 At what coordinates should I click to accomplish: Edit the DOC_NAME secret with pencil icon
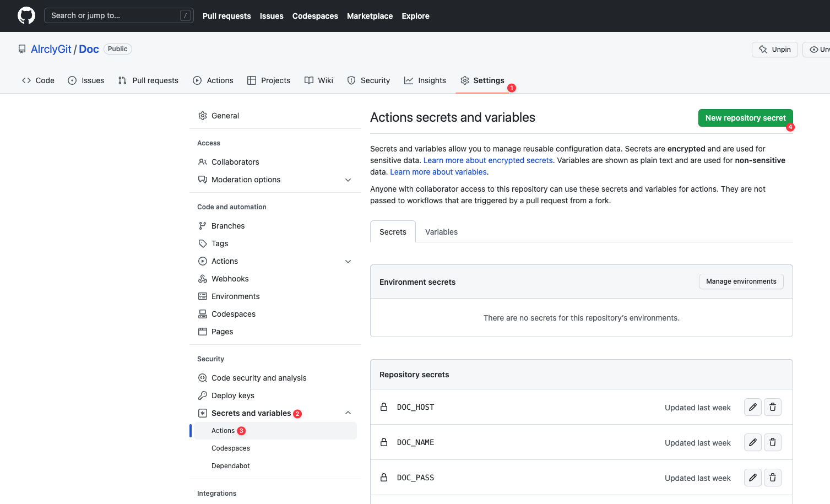pyautogui.click(x=752, y=442)
